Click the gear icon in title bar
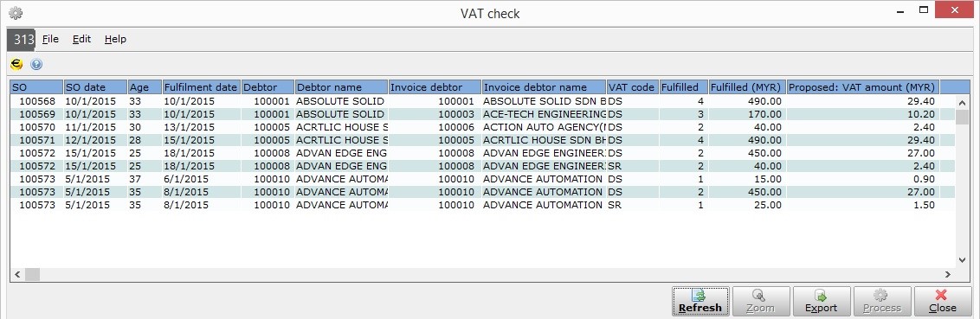The height and width of the screenshot is (319, 980). [16, 12]
